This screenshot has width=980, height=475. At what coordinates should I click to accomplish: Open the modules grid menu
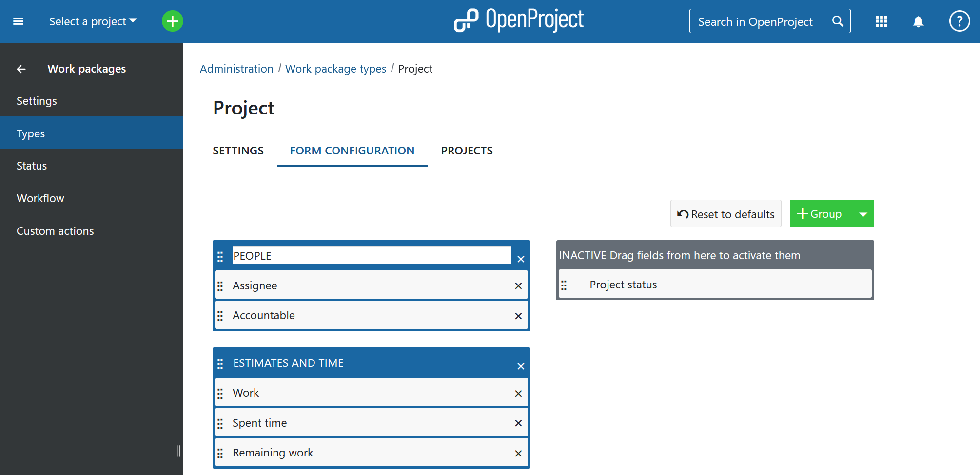[881, 21]
